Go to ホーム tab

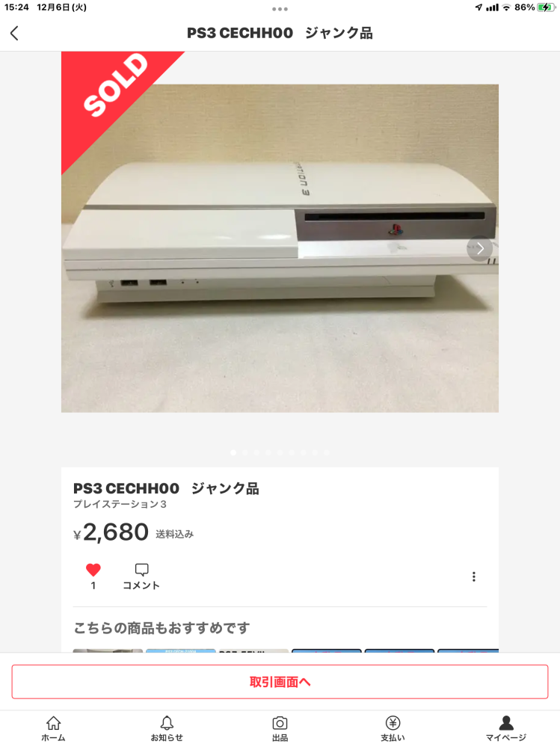coord(53,729)
